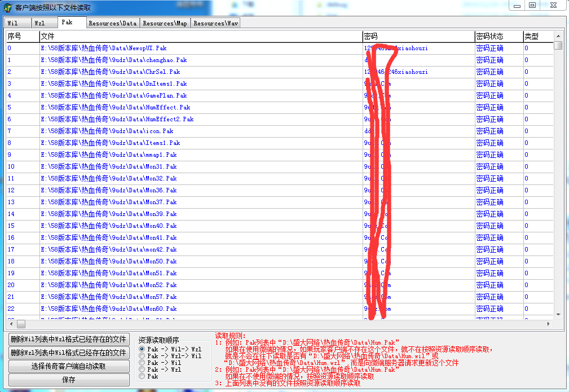The width and height of the screenshot is (569, 392).
Task: Click vertical scrollbar up arrow
Action: 558,36
